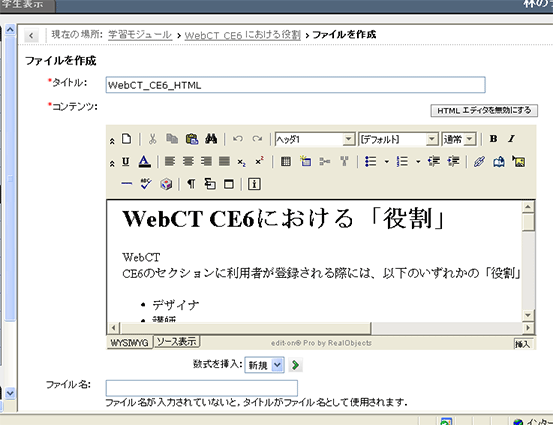The height and width of the screenshot is (425, 553).
Task: Open editor info with the i icon
Action: 254,184
